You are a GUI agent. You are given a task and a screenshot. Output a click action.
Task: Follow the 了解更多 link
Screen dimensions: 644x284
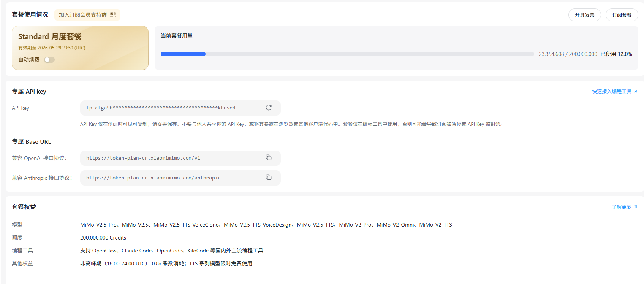[x=621, y=207]
